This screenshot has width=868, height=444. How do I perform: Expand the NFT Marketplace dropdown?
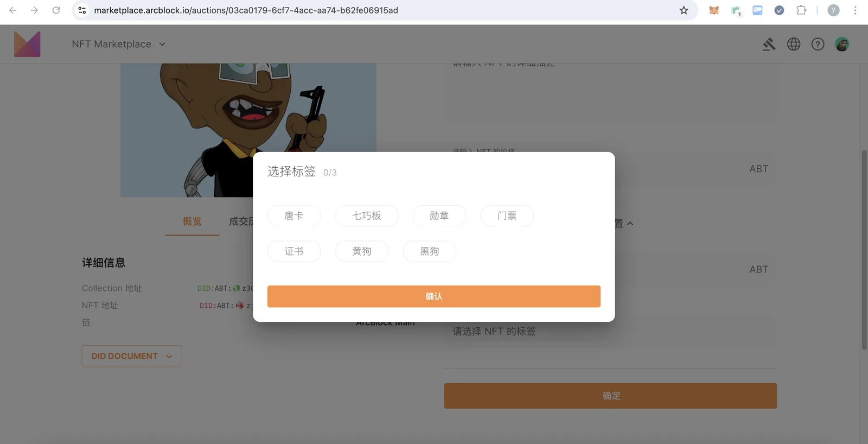pos(162,45)
